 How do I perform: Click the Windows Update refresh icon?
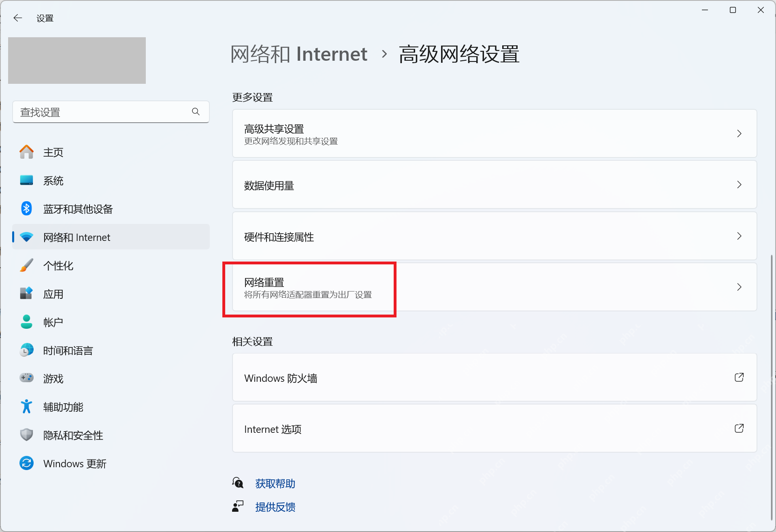coord(27,463)
